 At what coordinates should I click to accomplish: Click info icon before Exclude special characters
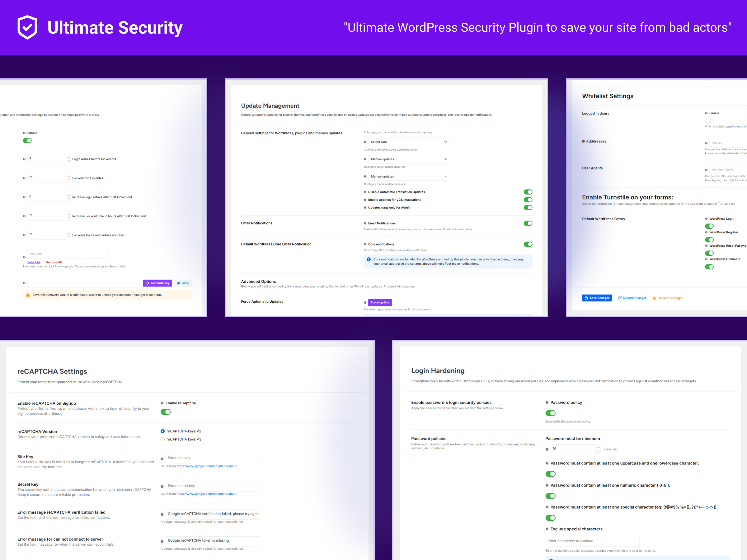[x=547, y=529]
